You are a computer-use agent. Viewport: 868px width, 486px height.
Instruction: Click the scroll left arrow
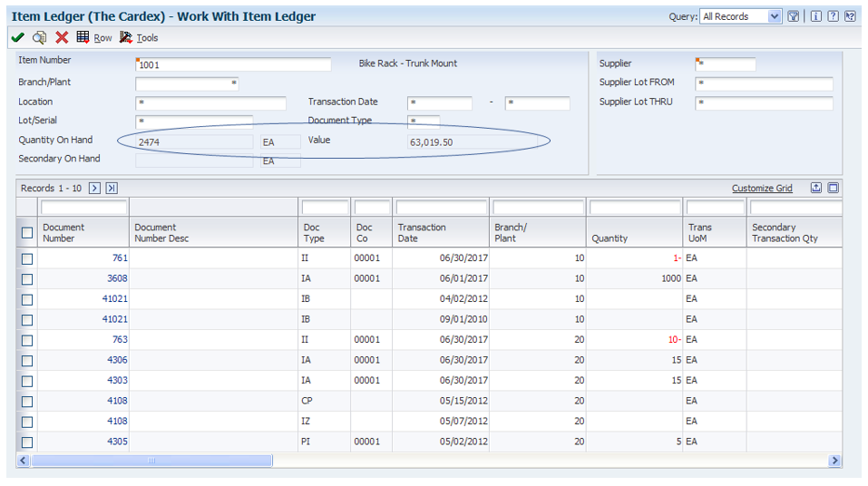click(24, 461)
